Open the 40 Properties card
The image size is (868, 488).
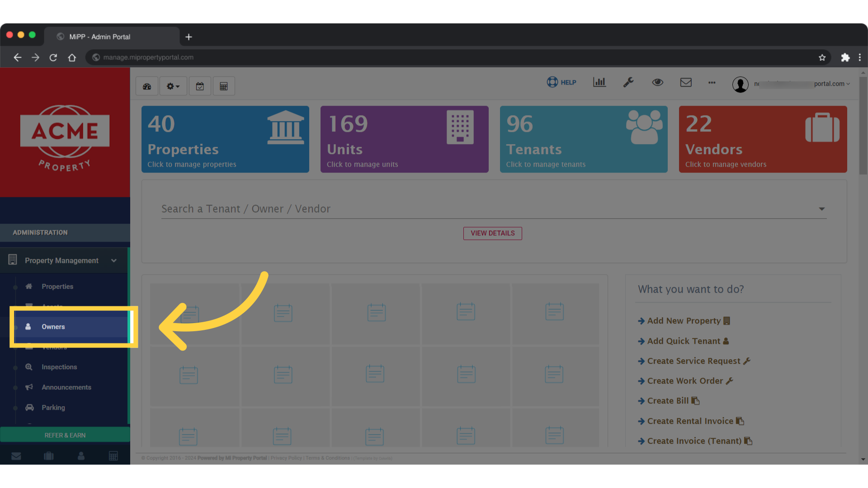pos(225,139)
